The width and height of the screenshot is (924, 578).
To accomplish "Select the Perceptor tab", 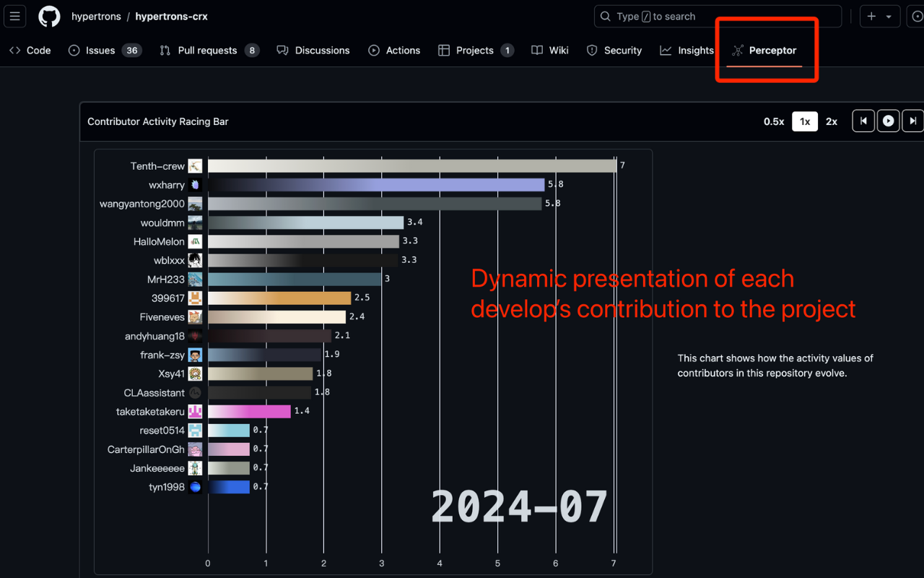I will [x=764, y=51].
